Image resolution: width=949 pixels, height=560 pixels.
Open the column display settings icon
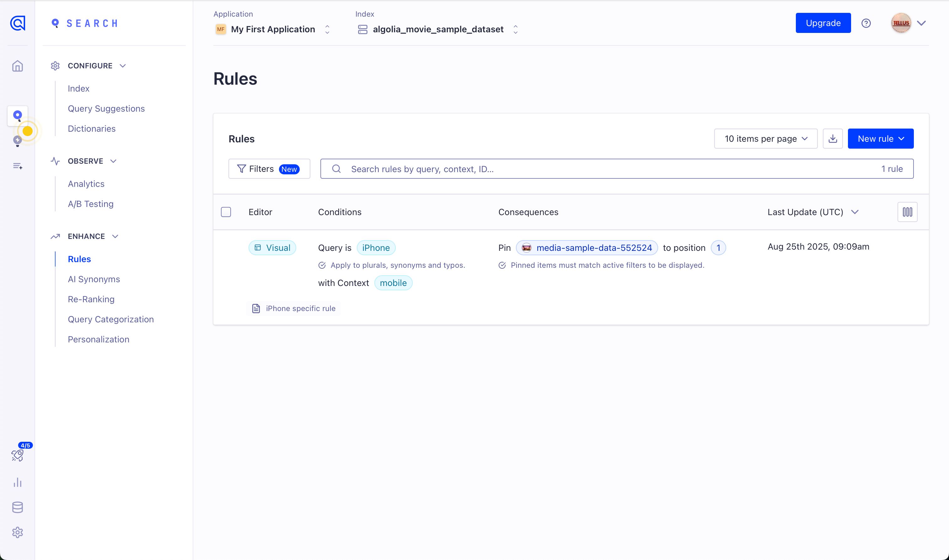coord(907,212)
